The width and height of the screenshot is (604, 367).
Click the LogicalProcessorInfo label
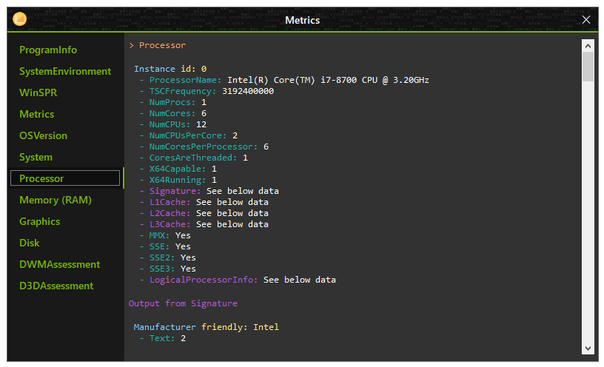click(x=203, y=280)
